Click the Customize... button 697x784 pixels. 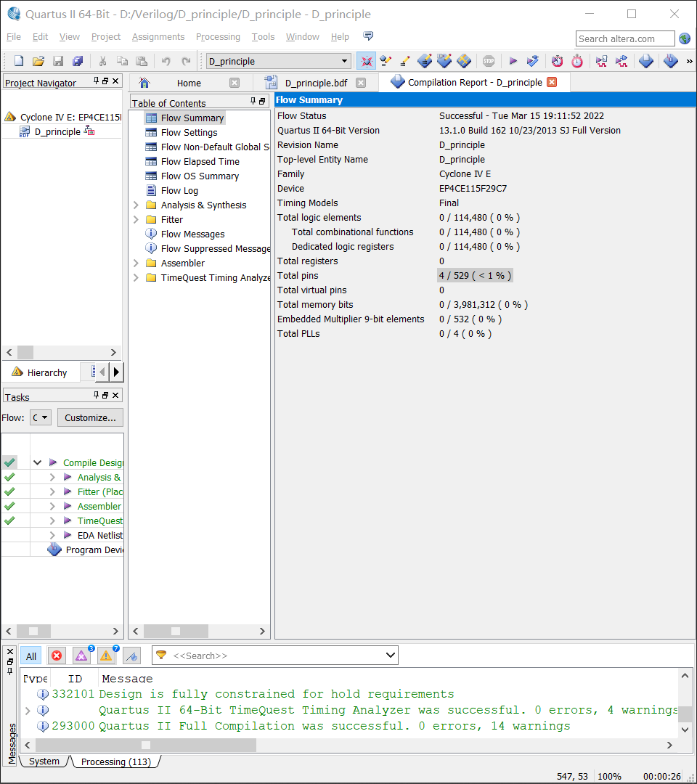click(x=90, y=417)
